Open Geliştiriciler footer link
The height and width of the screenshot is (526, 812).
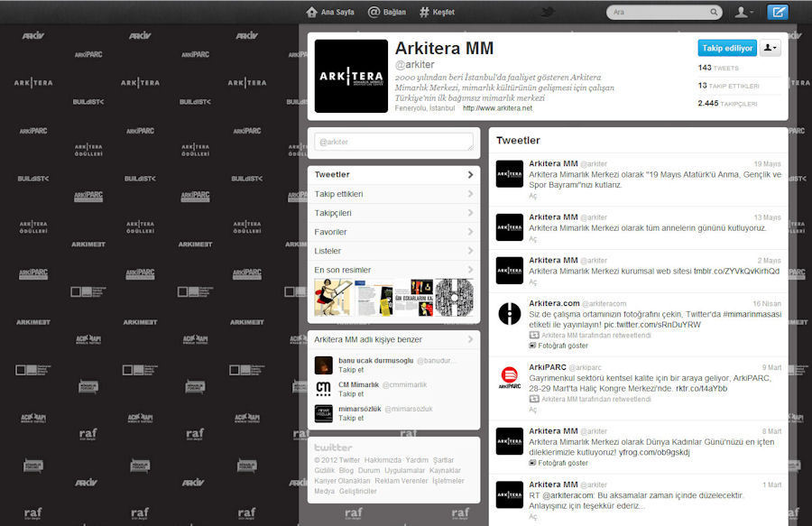click(x=358, y=492)
